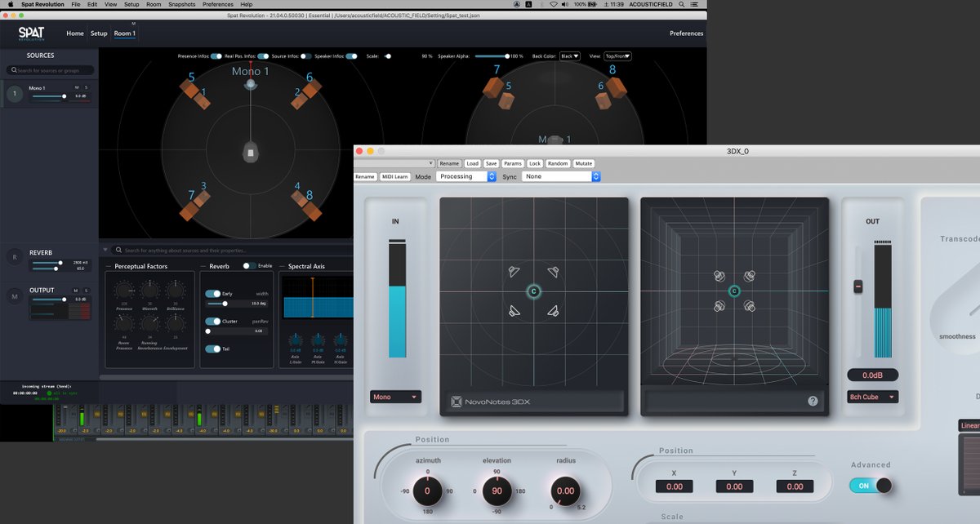Switch to the Setup tab
Screen dimensions: 980x524
(99, 33)
